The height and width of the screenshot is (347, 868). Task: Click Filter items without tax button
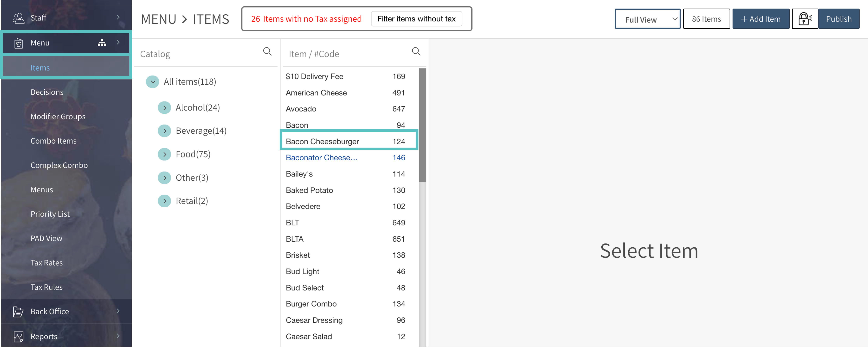tap(416, 19)
